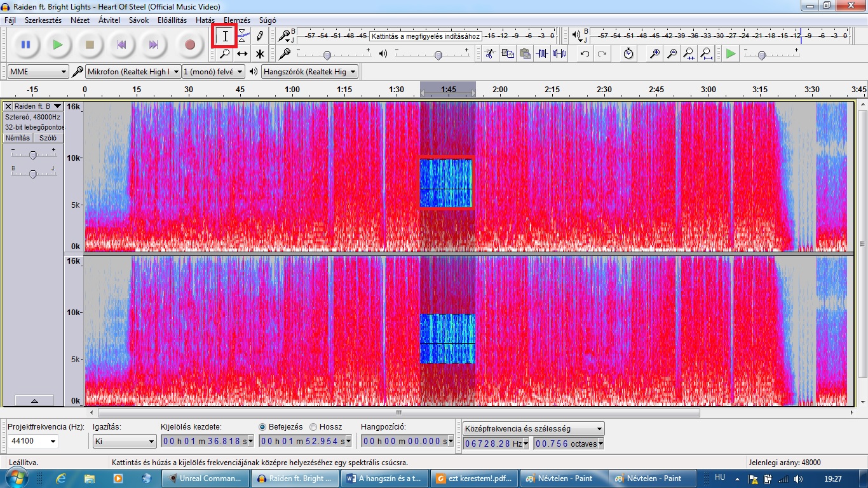The image size is (868, 488).
Task: Activate the Time Shift arrow tool
Action: [x=242, y=54]
